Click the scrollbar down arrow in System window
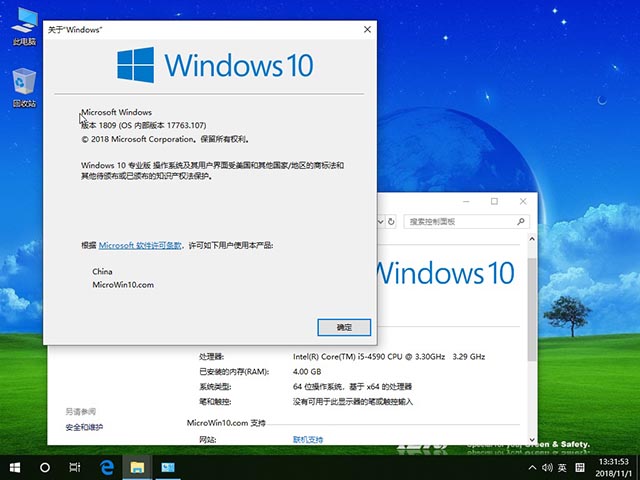Viewport: 640px width, 480px height. tap(532, 439)
